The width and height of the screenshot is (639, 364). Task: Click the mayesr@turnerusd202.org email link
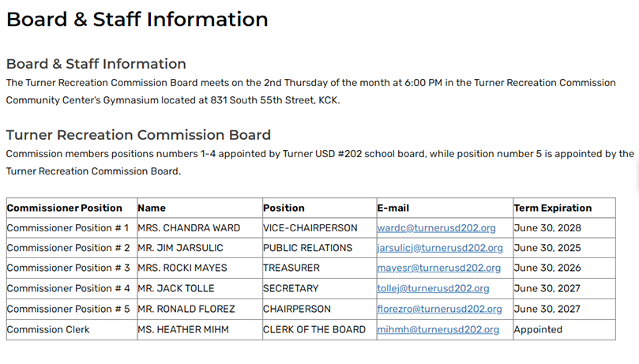coord(438,268)
